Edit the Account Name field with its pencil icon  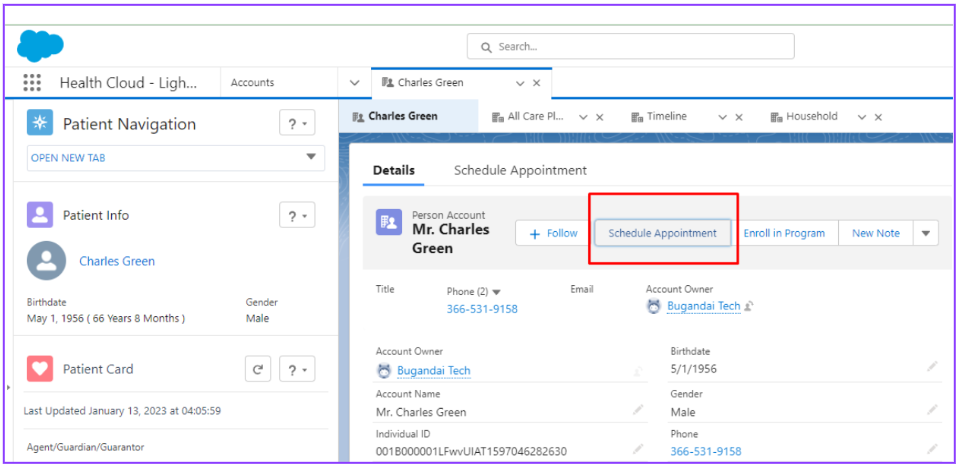pyautogui.click(x=638, y=409)
